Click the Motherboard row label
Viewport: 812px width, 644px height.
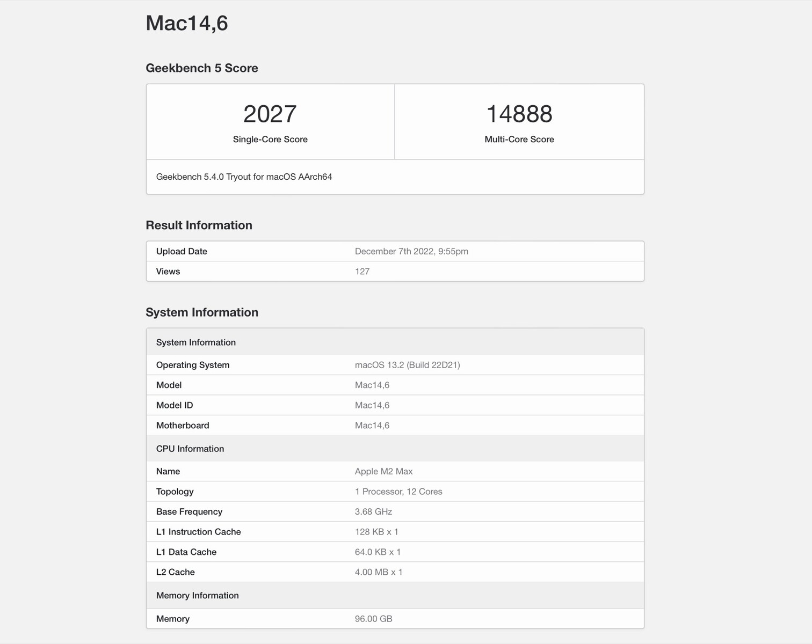183,426
